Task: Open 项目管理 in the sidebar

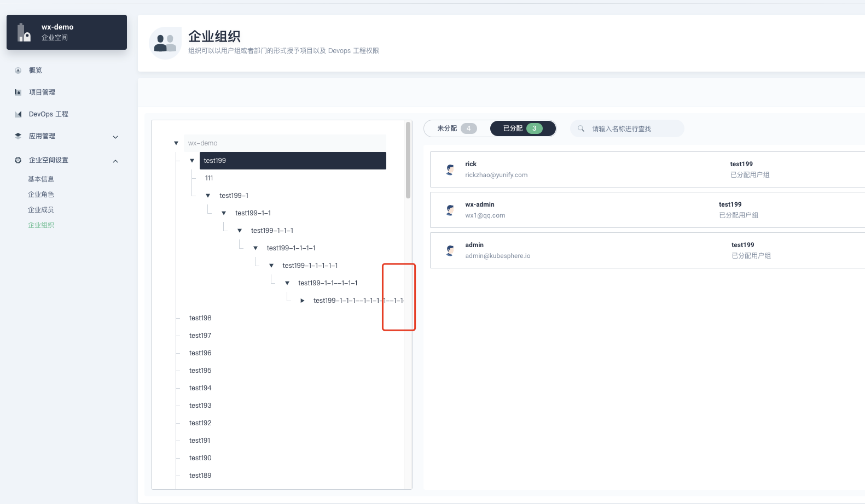Action: click(x=42, y=92)
